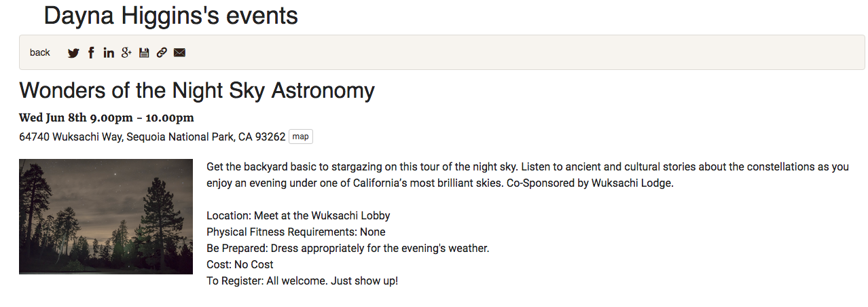Image resolution: width=868 pixels, height=307 pixels.
Task: Click the 64740 Wuksachi Way address text
Action: pos(152,137)
